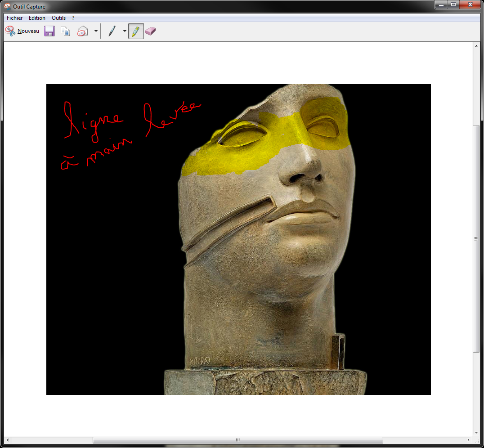Expand the send capture dropdown arrow

click(96, 31)
